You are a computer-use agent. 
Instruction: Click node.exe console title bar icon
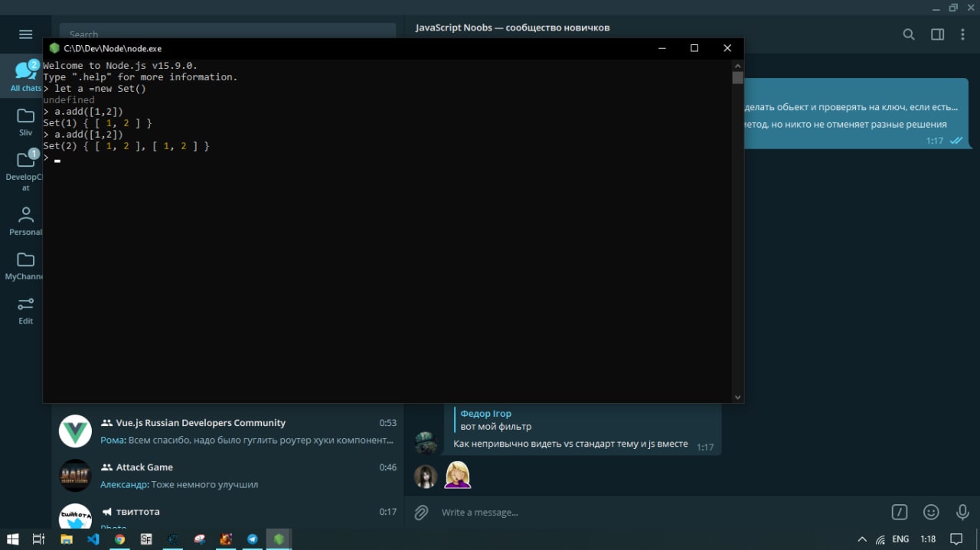pyautogui.click(x=54, y=48)
